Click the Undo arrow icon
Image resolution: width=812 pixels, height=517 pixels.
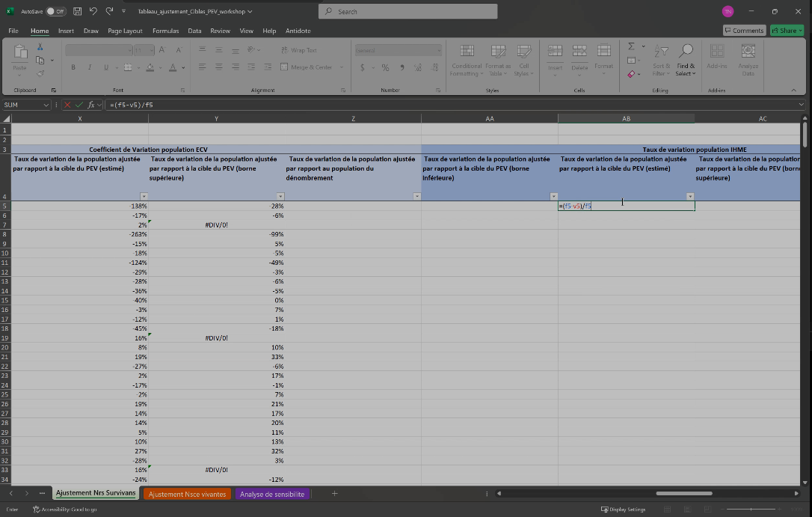coord(93,11)
